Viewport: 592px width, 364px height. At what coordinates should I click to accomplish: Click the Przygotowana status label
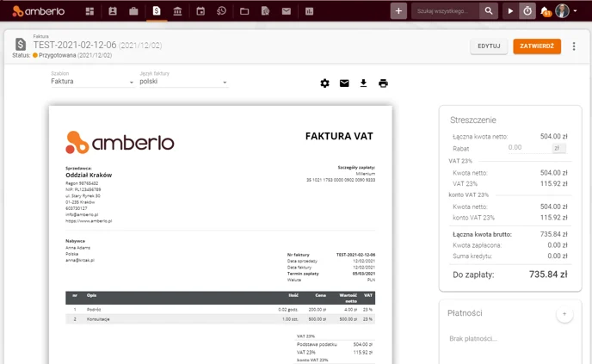57,55
